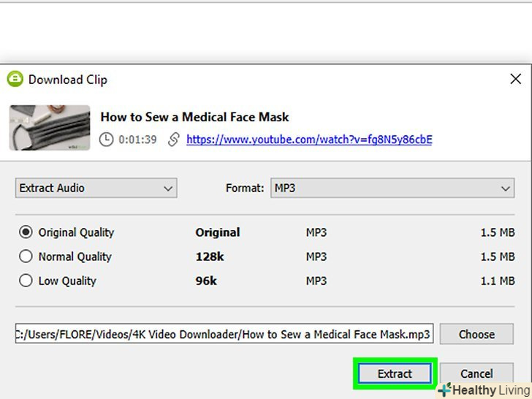Click the 'Low Quality' label text
The height and width of the screenshot is (399, 532).
pyautogui.click(x=67, y=281)
